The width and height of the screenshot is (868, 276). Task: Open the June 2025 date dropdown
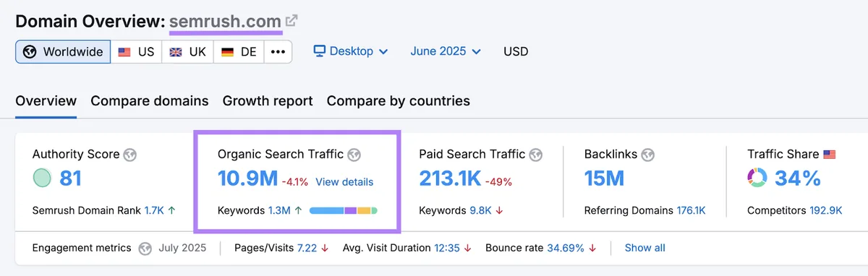click(x=446, y=51)
